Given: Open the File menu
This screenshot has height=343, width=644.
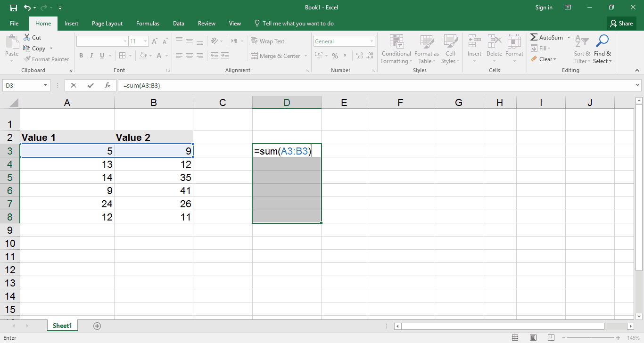Looking at the screenshot, I should pos(14,24).
